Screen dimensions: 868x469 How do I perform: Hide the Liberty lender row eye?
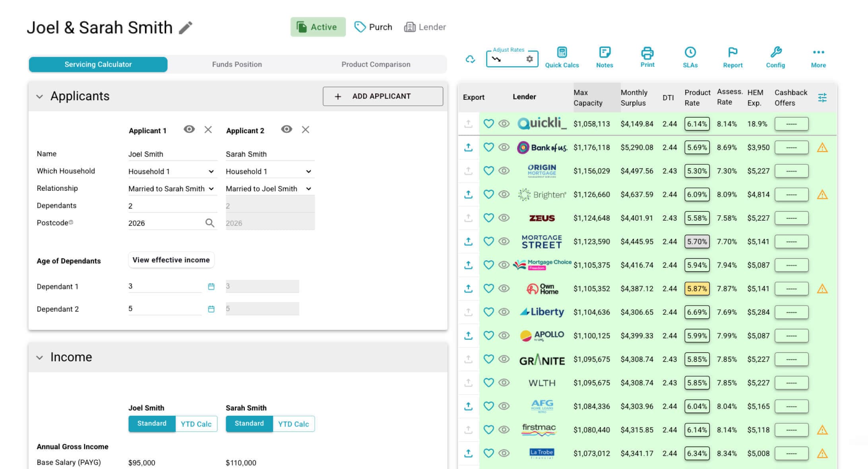click(504, 312)
